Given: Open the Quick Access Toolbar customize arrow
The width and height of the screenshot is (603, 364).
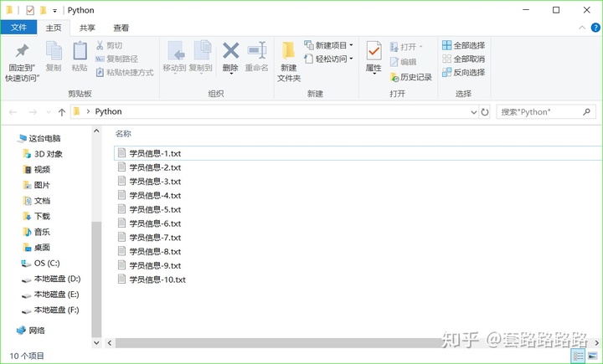Looking at the screenshot, I should coord(55,11).
